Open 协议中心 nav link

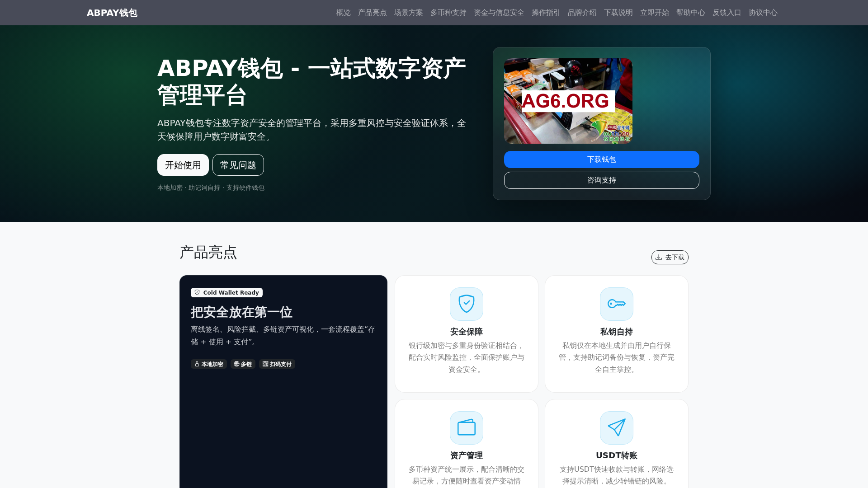(x=763, y=13)
